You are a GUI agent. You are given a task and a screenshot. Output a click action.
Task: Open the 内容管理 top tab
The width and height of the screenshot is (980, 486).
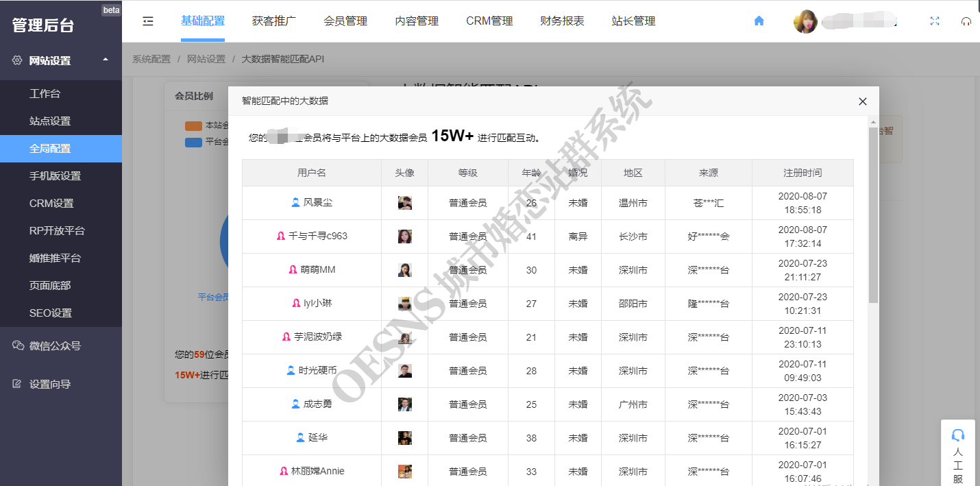coord(417,21)
